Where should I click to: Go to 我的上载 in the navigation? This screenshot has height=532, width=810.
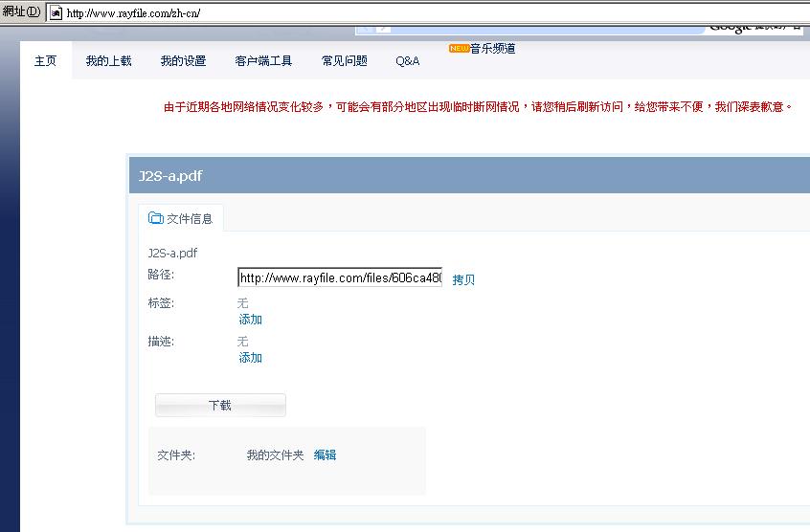click(108, 61)
